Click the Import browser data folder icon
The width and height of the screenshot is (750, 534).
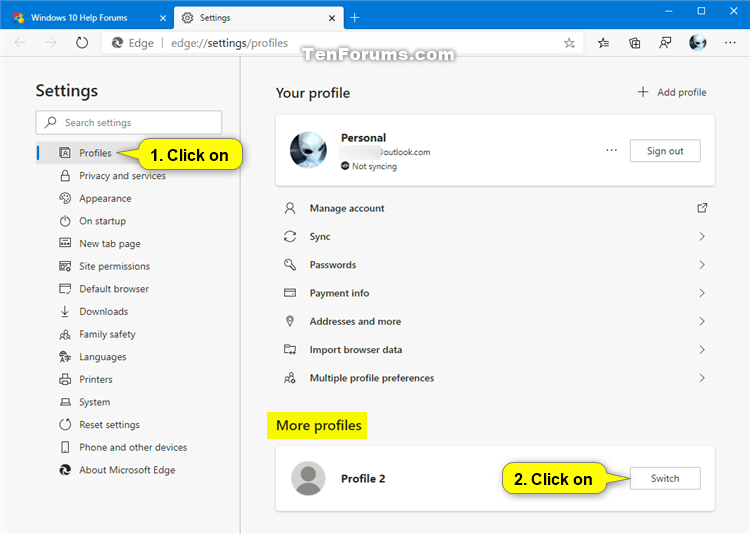pos(290,349)
